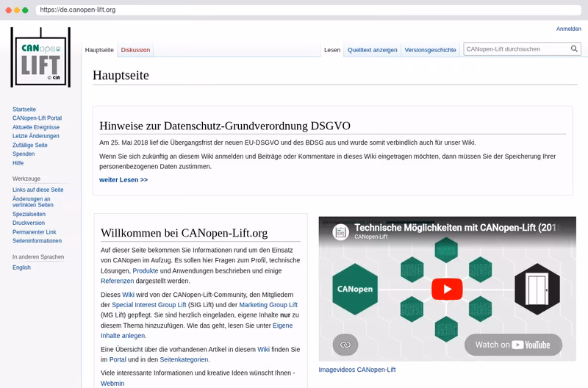Open Änderungen an verlinkten Seiten
The height and width of the screenshot is (388, 588).
33,201
